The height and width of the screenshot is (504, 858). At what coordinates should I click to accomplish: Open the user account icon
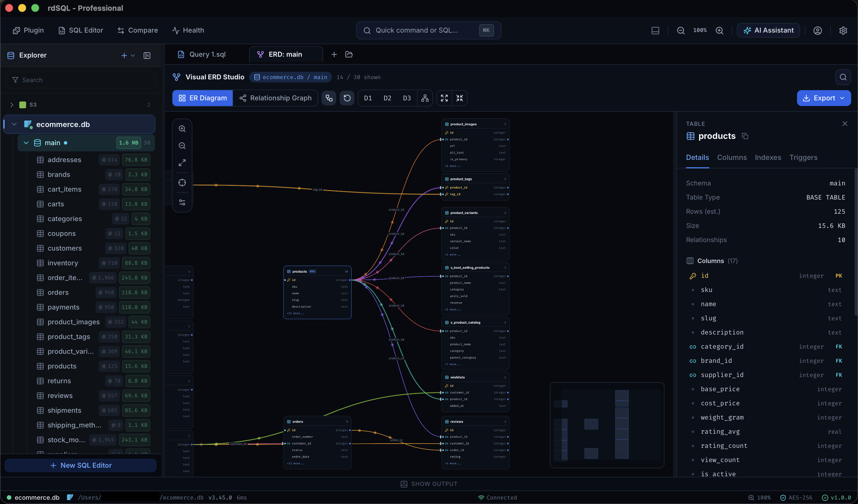point(817,30)
